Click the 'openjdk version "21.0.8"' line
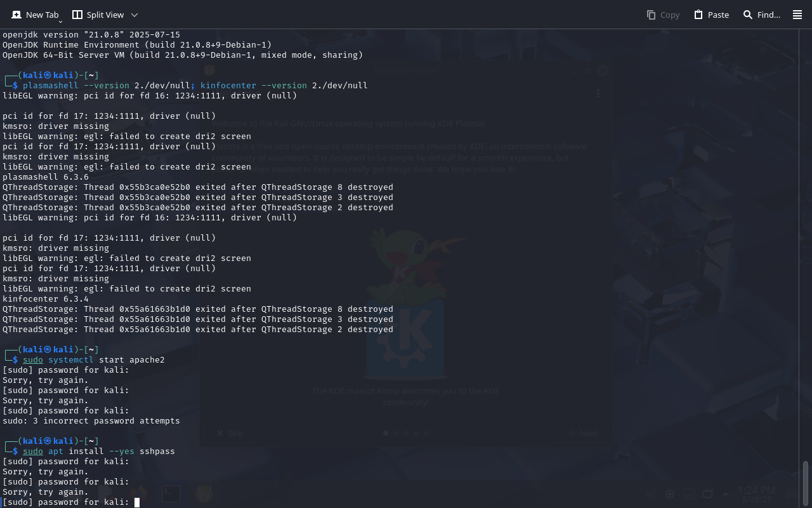This screenshot has width=812, height=508. click(x=91, y=35)
